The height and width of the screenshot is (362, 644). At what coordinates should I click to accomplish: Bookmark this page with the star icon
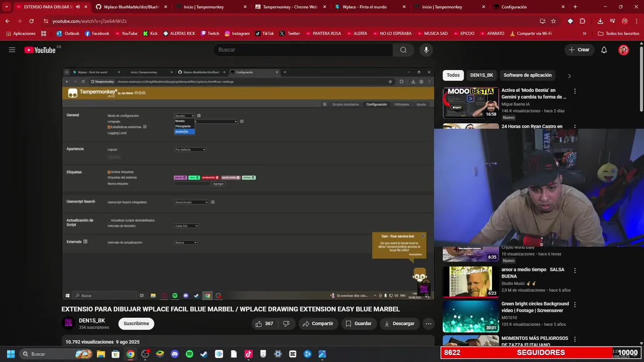coord(553,21)
